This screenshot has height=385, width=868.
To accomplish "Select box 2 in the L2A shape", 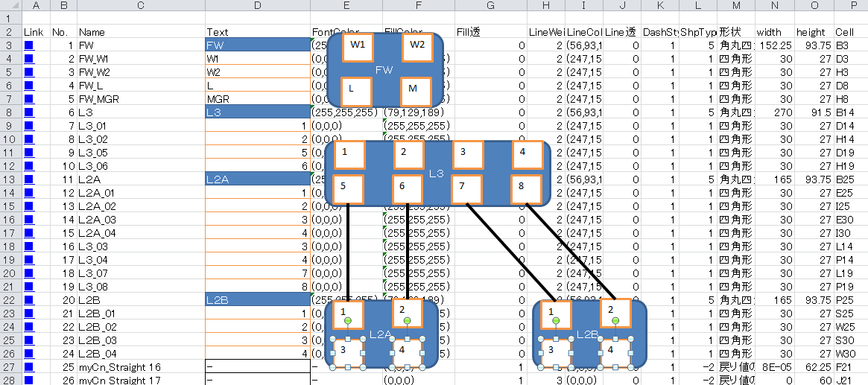I will coord(408,313).
